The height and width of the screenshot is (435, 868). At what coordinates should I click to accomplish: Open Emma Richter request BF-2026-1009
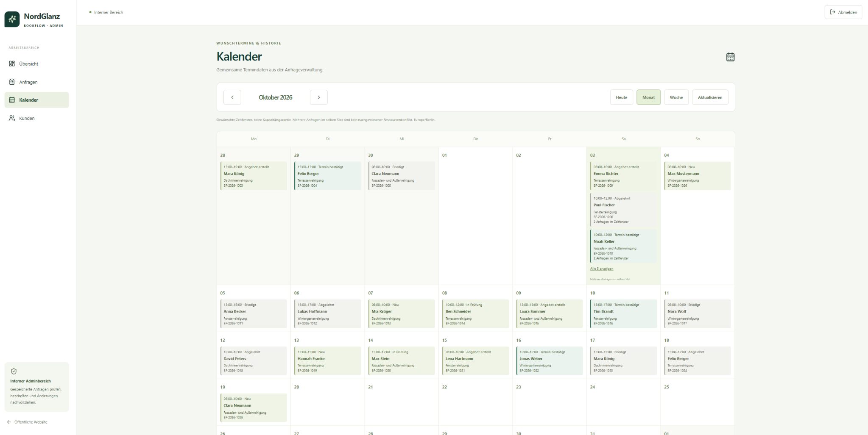click(623, 176)
